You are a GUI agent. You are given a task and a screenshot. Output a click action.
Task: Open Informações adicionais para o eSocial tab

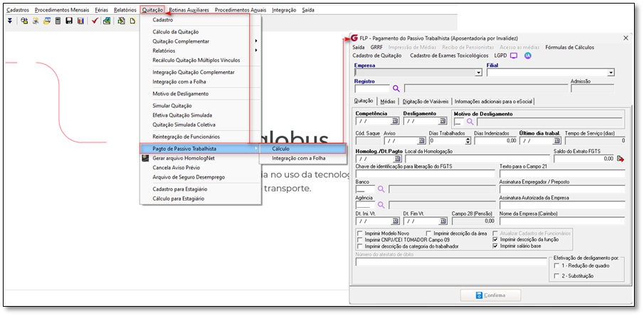coord(493,101)
